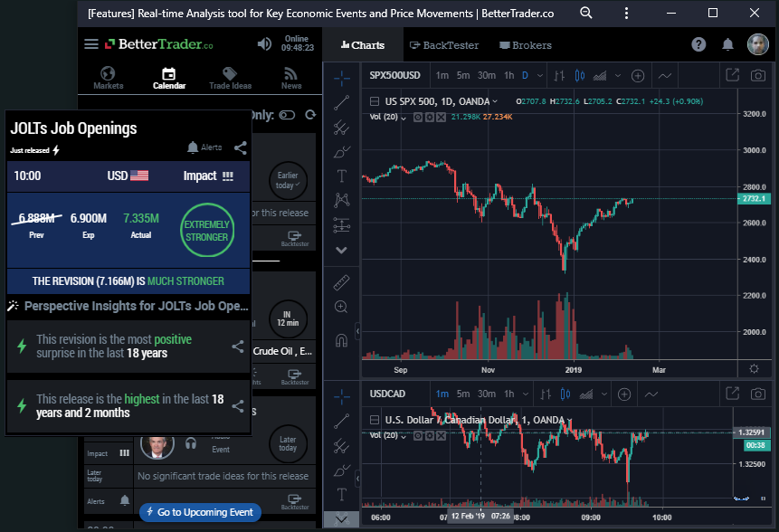Collapse the US SPX 500 legend box
This screenshot has height=532, width=779.
pos(375,101)
